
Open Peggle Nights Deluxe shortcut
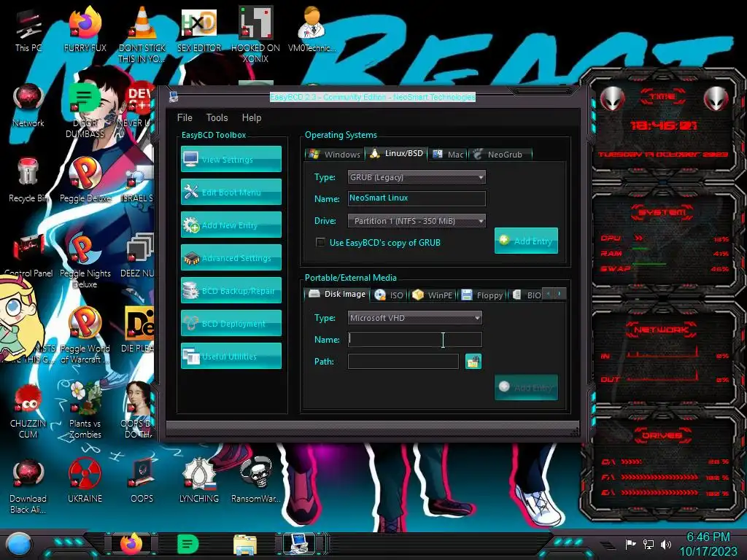[85, 261]
